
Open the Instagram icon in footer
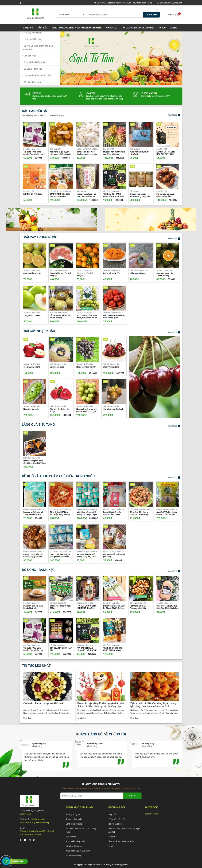click(29, 840)
